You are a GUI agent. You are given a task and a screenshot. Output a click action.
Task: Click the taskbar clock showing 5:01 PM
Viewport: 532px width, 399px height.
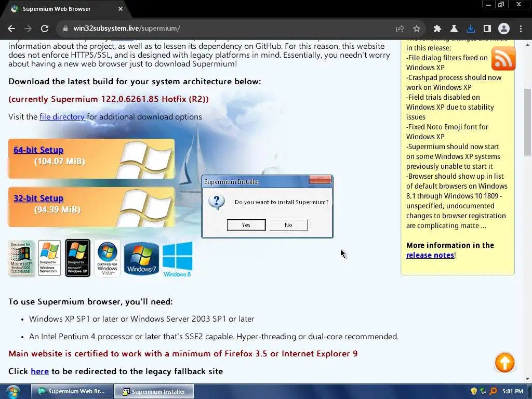click(x=513, y=391)
